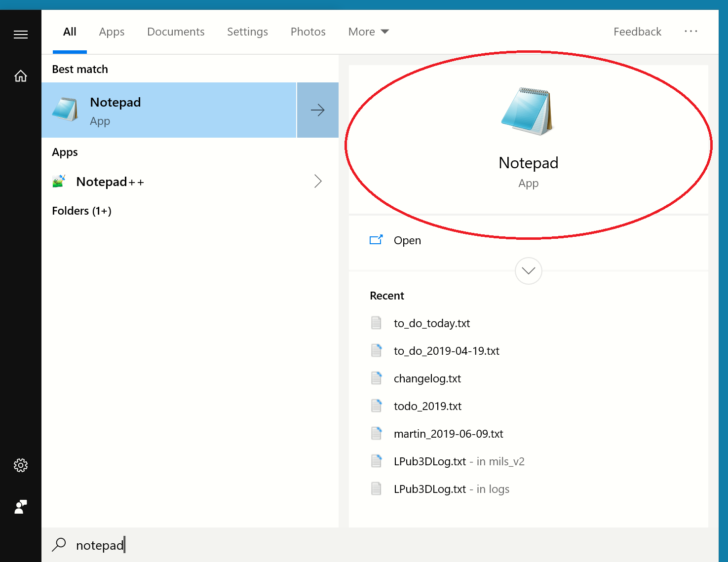Click the account feedback person icon
This screenshot has width=728, height=562.
(21, 507)
